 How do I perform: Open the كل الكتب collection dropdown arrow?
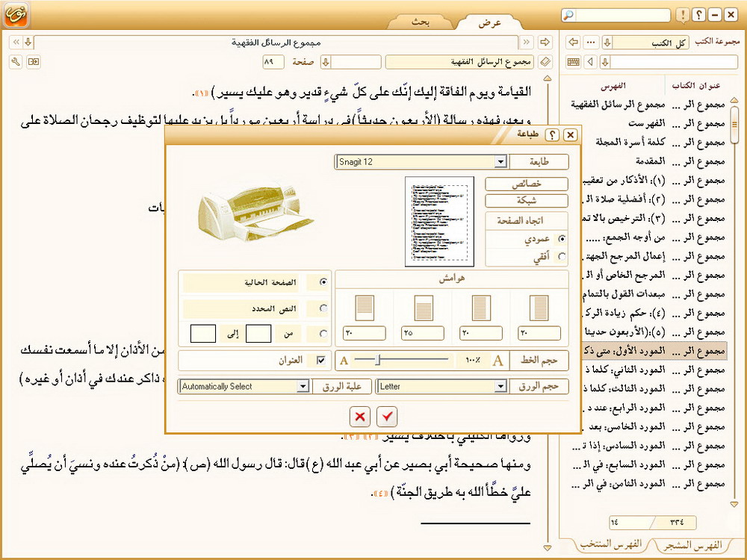[607, 43]
